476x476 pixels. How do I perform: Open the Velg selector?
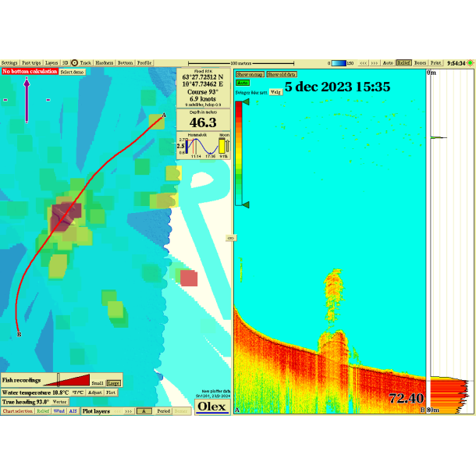(275, 91)
